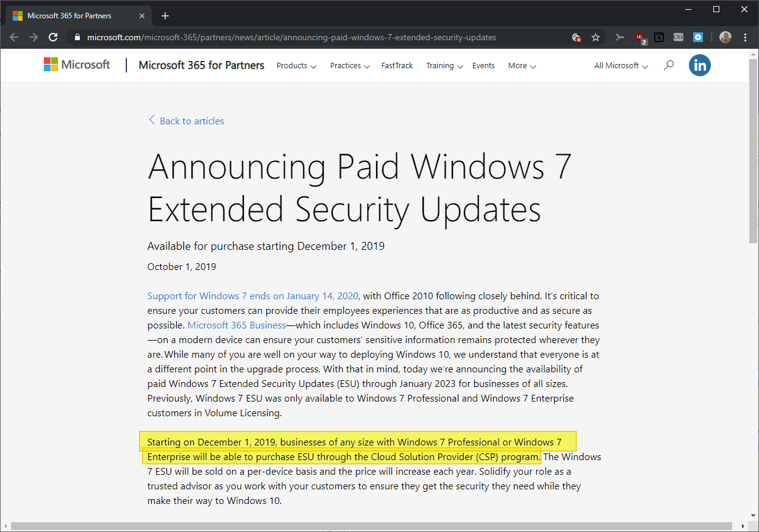Select the search icon on the Microsoft page
This screenshot has width=759, height=532.
tap(668, 65)
